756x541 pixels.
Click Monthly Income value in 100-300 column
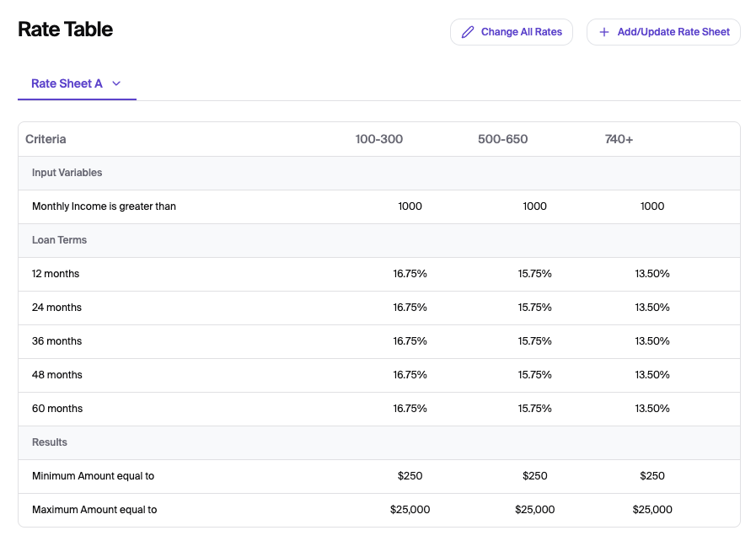tap(410, 206)
